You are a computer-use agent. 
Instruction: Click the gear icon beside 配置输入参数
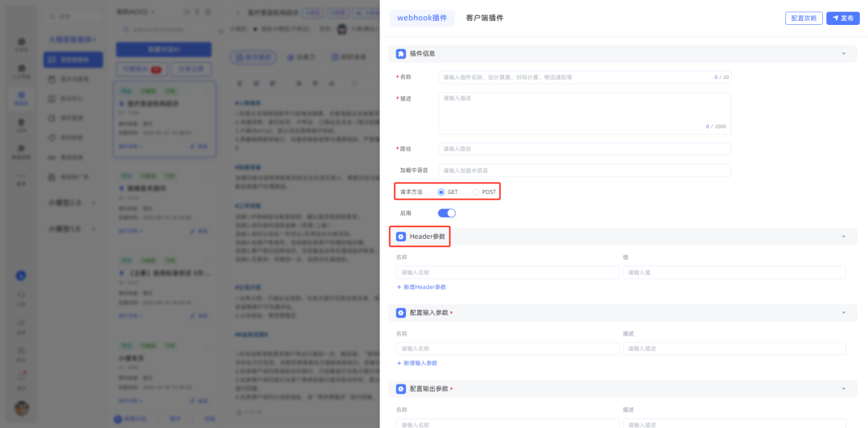tap(401, 312)
